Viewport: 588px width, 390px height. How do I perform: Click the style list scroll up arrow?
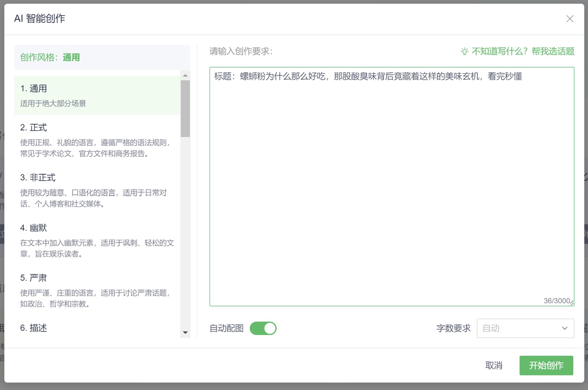pyautogui.click(x=185, y=76)
